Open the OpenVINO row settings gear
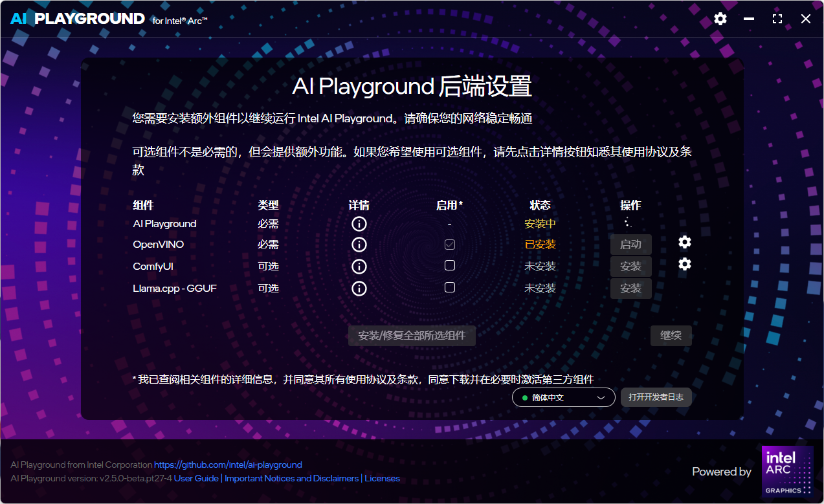The width and height of the screenshot is (824, 504). [x=685, y=242]
